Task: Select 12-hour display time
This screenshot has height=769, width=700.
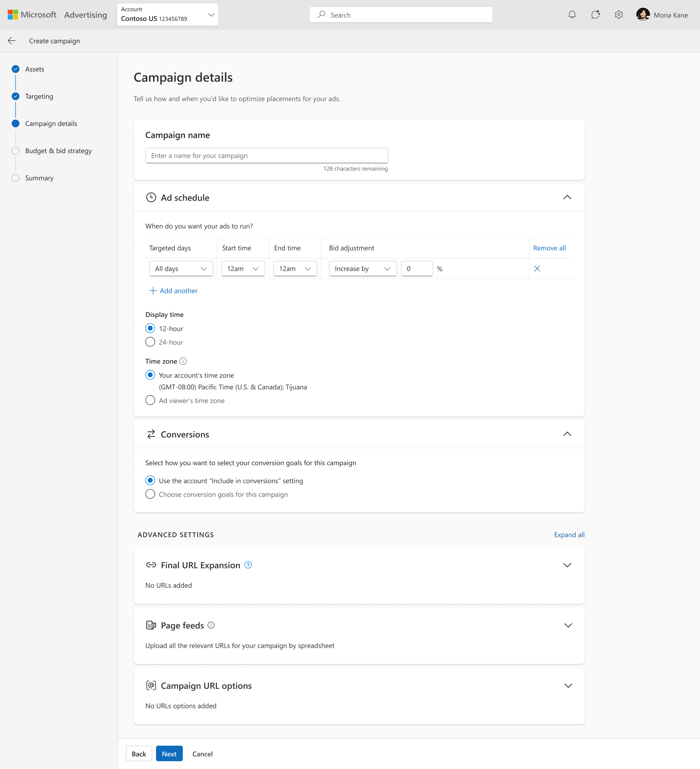Action: (150, 328)
